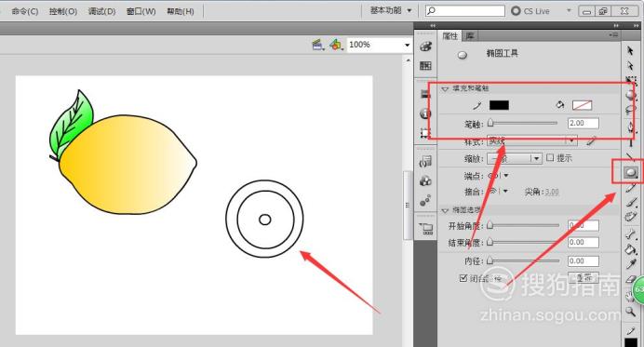Select the 3D Rotation tool
Image resolution: width=644 pixels, height=347 pixels.
click(631, 95)
